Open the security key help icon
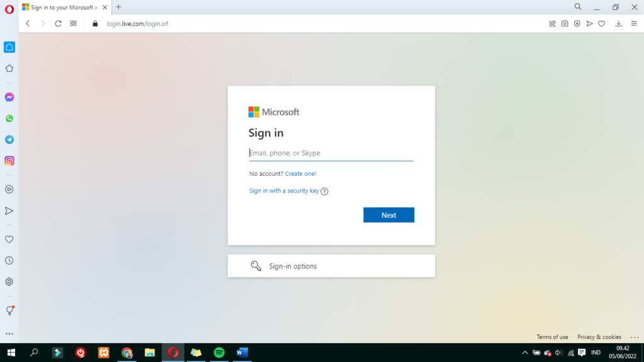 pos(325,191)
